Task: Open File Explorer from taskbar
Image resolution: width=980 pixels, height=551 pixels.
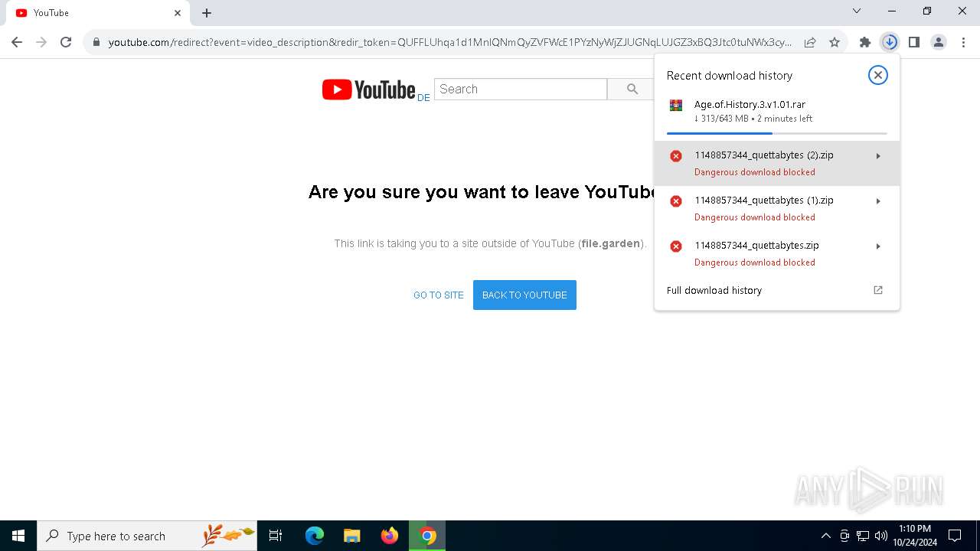Action: pyautogui.click(x=352, y=536)
